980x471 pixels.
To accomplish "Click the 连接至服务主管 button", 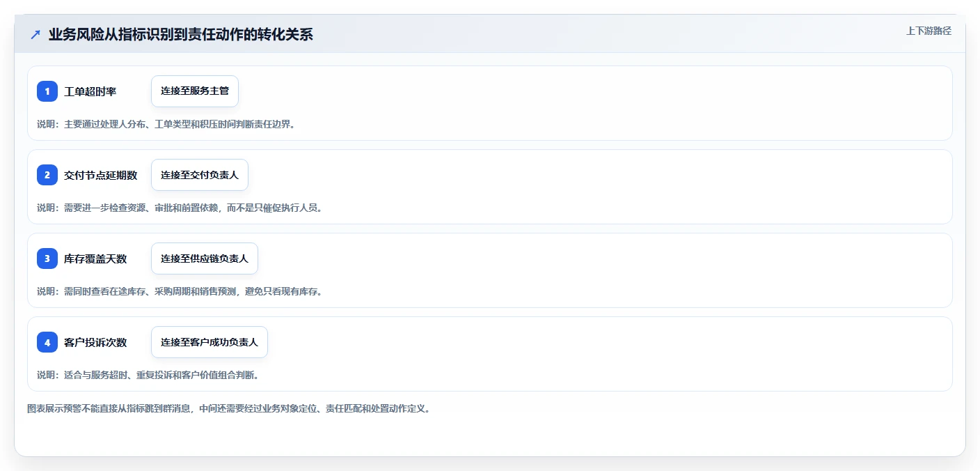I will click(x=195, y=91).
